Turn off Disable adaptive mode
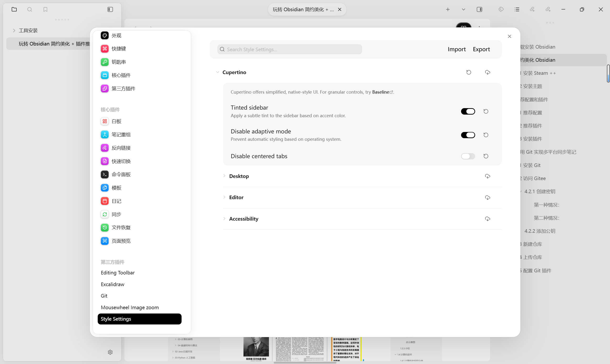This screenshot has width=610, height=364. coord(468,135)
